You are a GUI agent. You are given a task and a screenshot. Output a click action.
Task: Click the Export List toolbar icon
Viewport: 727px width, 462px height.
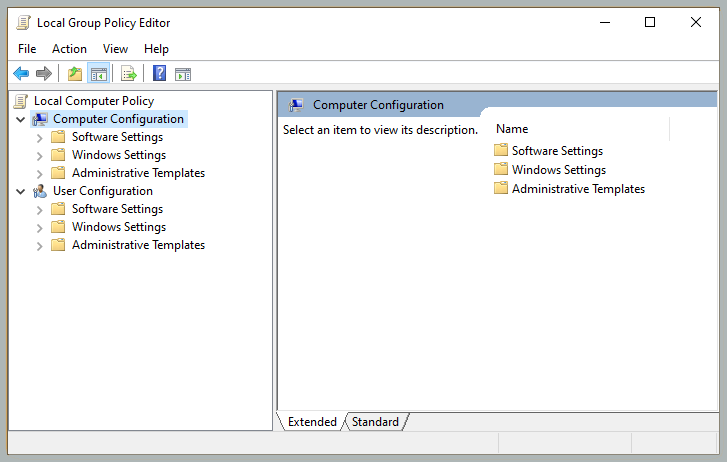tap(128, 73)
